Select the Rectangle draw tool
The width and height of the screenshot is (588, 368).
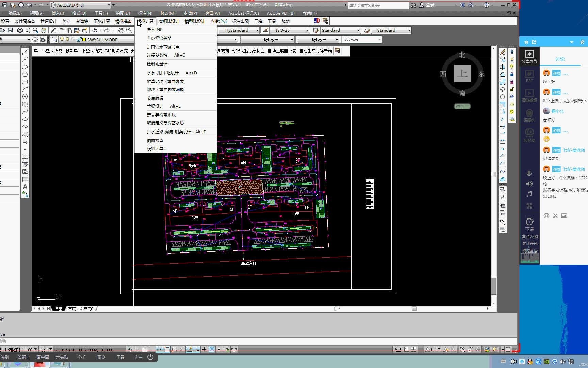click(x=25, y=82)
